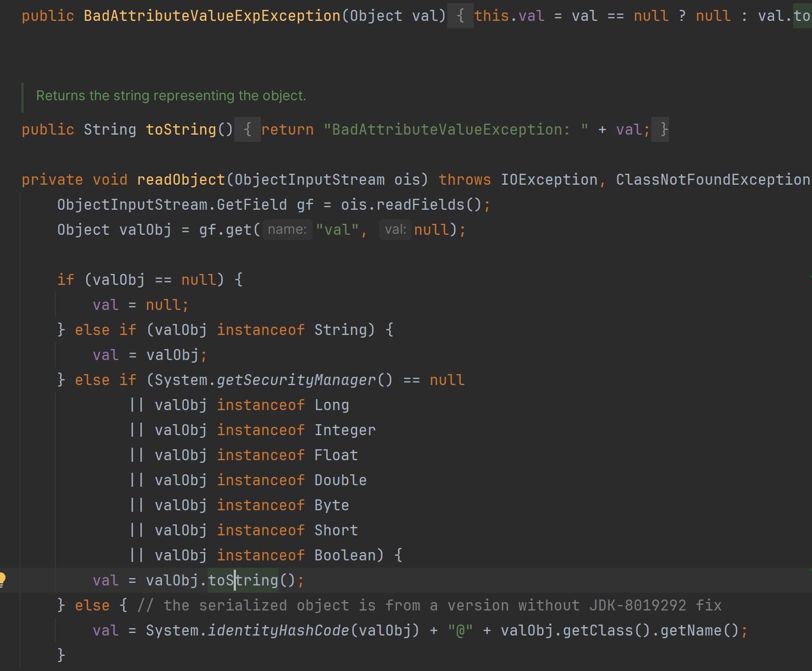
Task: Click the Short type in instanceof check
Action: pyautogui.click(x=336, y=530)
